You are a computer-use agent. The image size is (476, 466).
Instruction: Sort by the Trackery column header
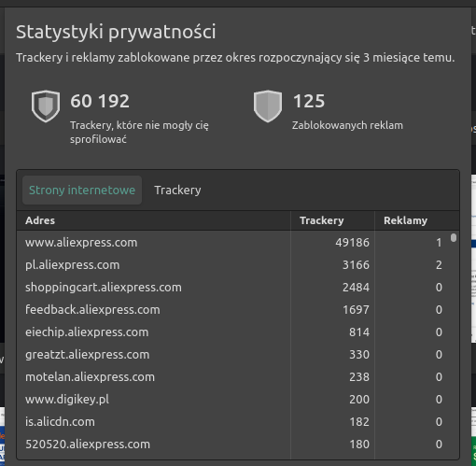coord(332,220)
